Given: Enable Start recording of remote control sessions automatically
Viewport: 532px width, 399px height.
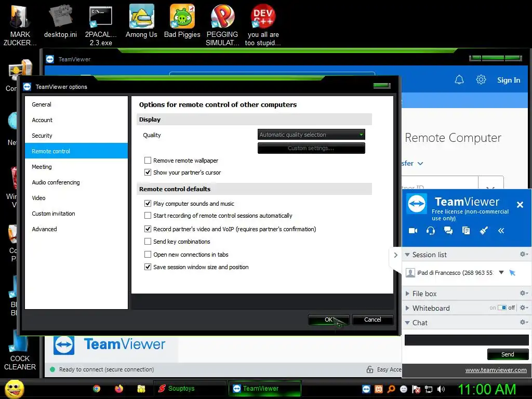Looking at the screenshot, I should click(148, 216).
